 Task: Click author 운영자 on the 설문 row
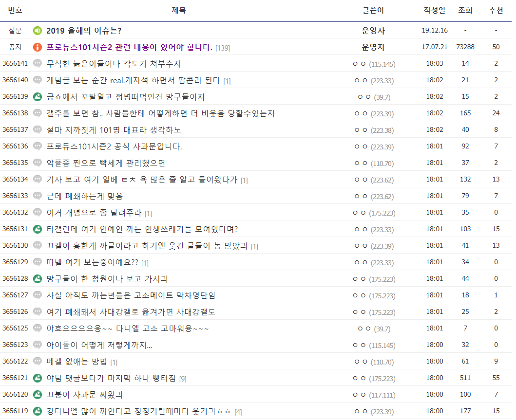[373, 31]
